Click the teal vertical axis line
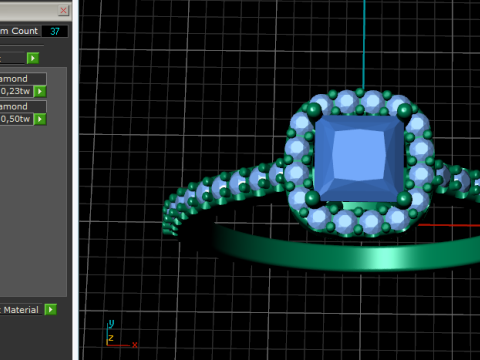480x360 pixels. pos(364,43)
